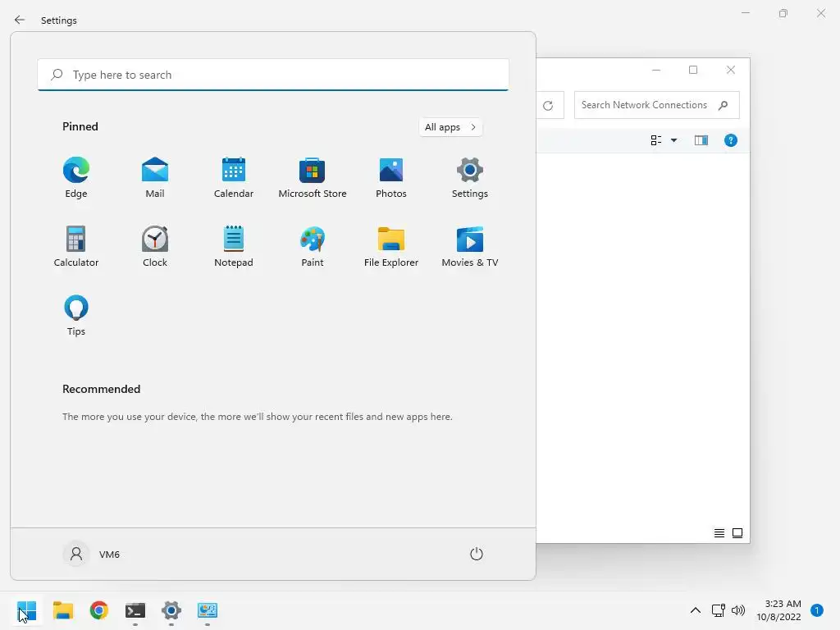Open notification center badge
The width and height of the screenshot is (840, 630).
pos(816,610)
